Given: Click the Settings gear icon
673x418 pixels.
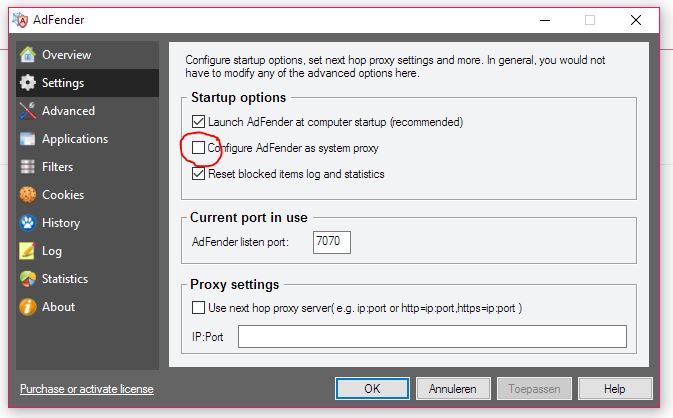Looking at the screenshot, I should pyautogui.click(x=27, y=82).
